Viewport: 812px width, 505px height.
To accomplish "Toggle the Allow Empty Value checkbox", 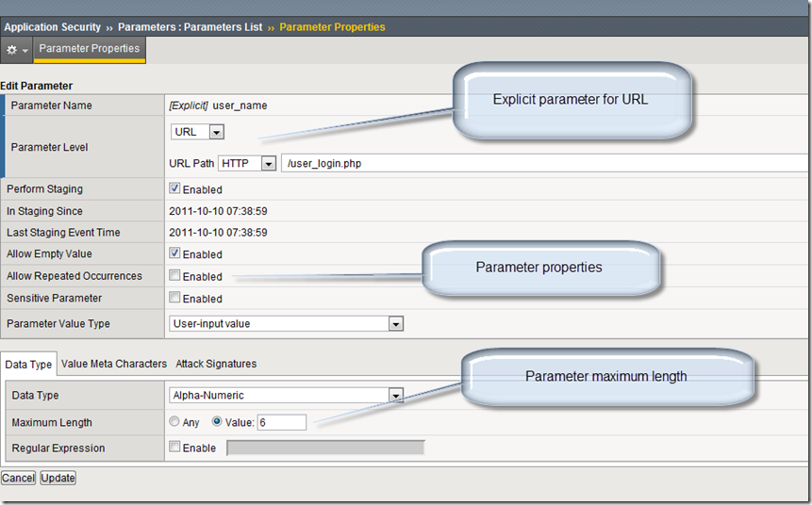I will 174,253.
